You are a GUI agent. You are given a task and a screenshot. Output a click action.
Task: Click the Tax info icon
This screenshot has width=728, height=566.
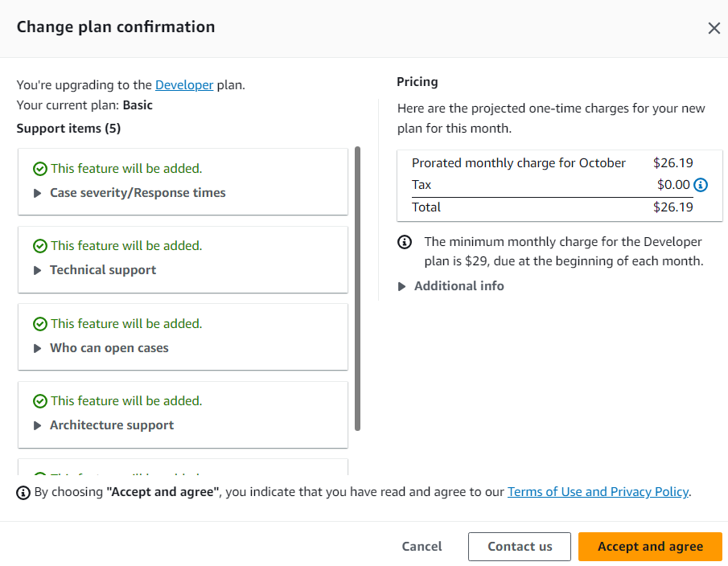(701, 185)
